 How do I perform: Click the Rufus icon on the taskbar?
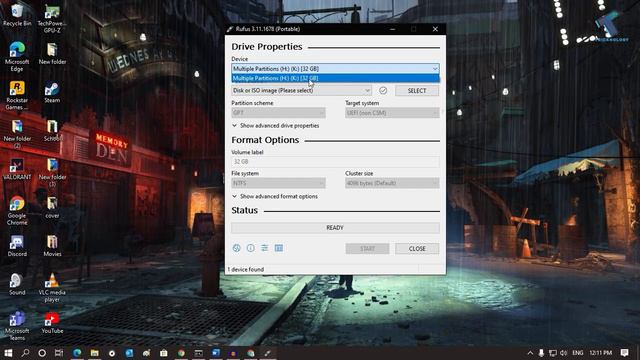pyautogui.click(x=268, y=353)
